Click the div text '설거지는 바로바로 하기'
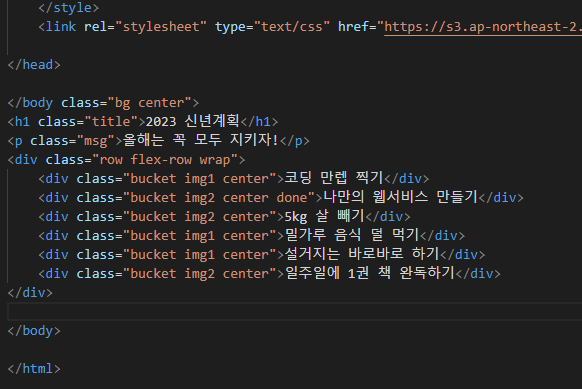 (362, 254)
